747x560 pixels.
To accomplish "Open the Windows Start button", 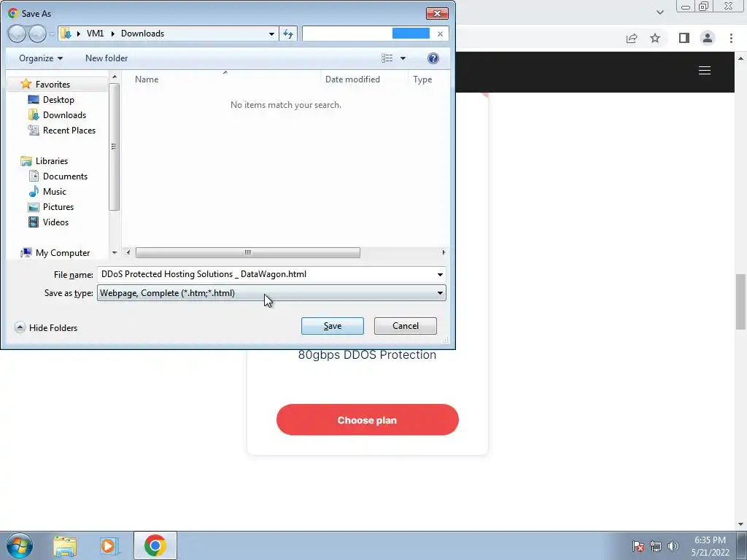I will point(20,545).
